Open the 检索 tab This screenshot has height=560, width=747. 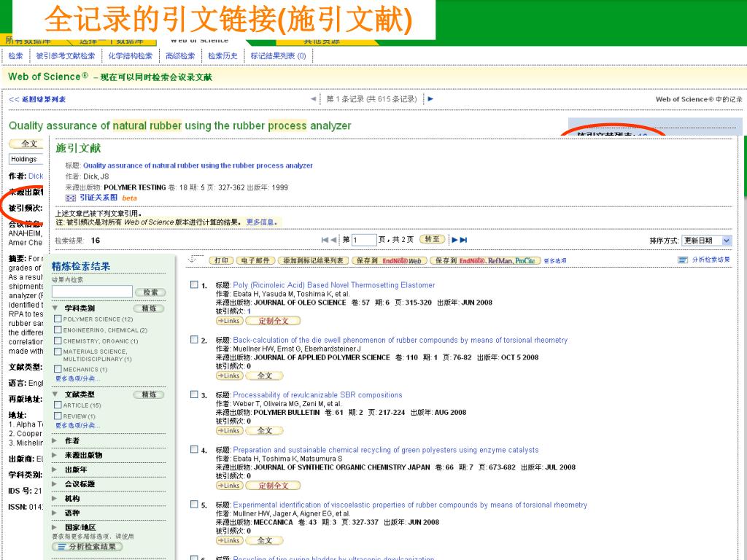[x=16, y=55]
